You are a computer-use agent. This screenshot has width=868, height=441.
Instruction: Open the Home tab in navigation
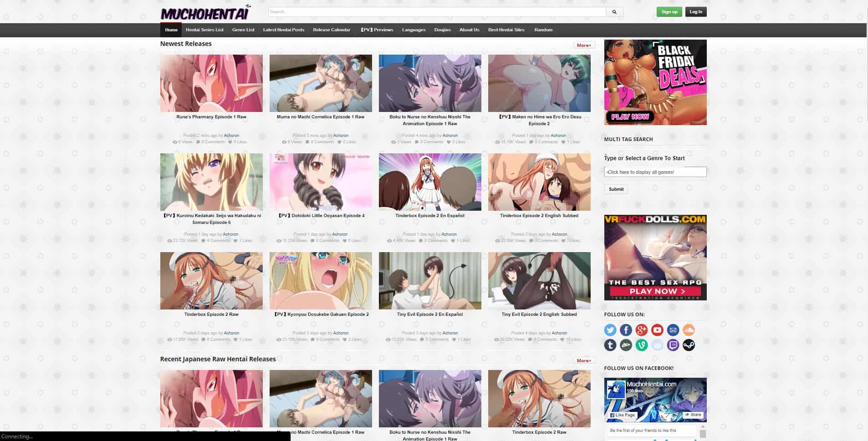[x=171, y=30]
